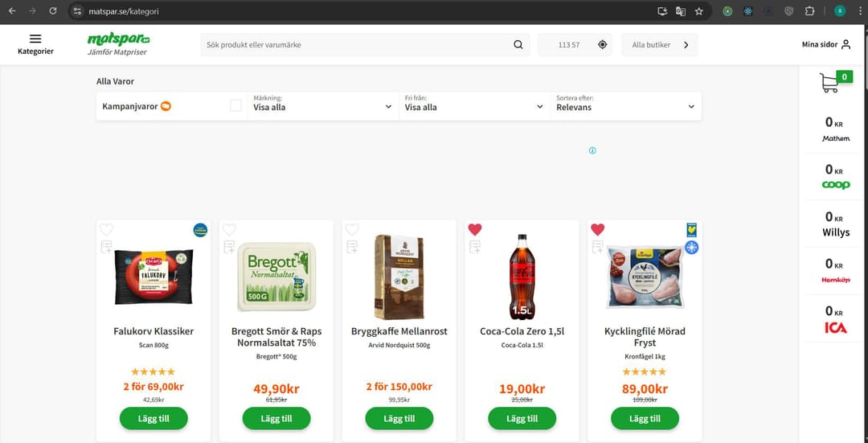Image resolution: width=868 pixels, height=443 pixels.
Task: Open the Coca-Cola Zero bottle image
Action: (522, 277)
